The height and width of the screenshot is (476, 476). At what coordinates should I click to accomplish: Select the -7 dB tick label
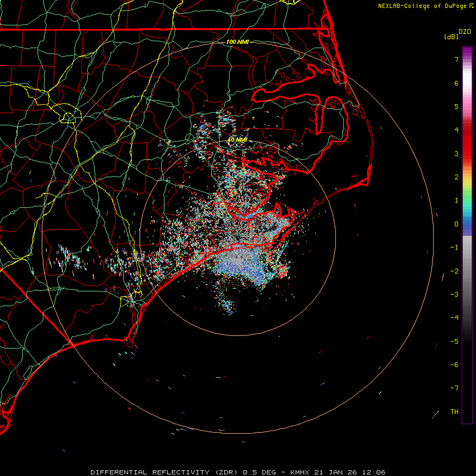pos(454,388)
